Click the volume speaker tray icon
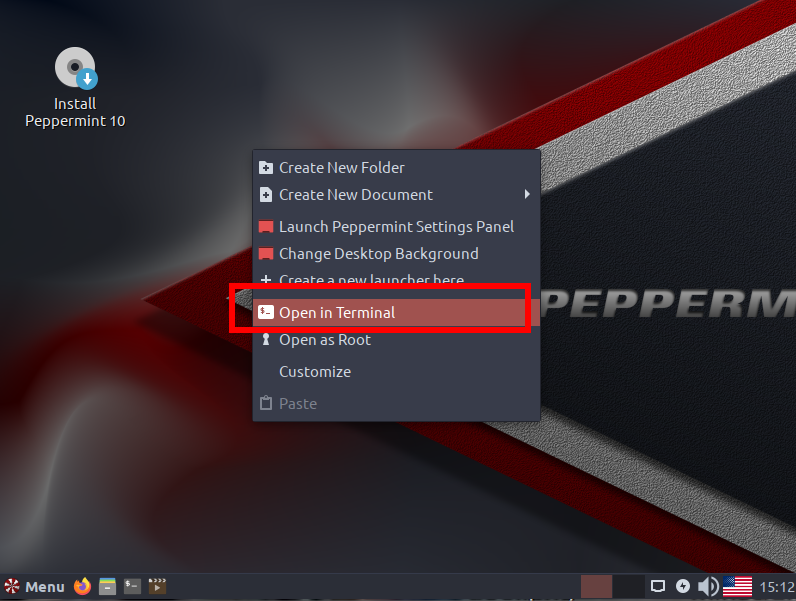The height and width of the screenshot is (601, 796). [x=708, y=587]
